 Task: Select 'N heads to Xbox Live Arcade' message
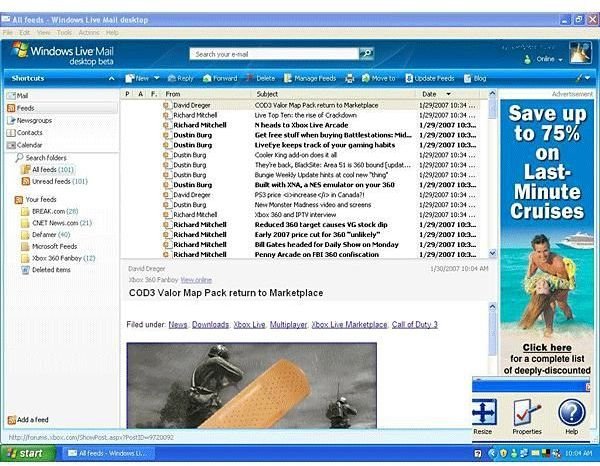(x=301, y=125)
